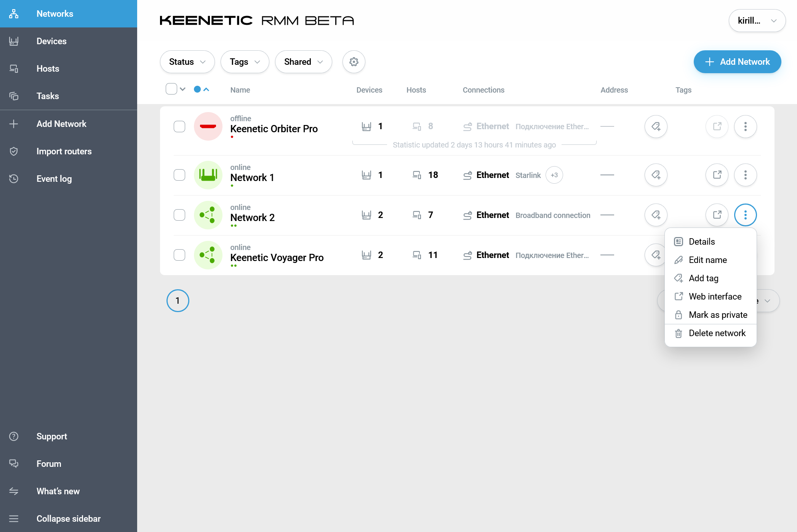
Task: Click the Import routers shield icon
Action: click(x=14, y=151)
